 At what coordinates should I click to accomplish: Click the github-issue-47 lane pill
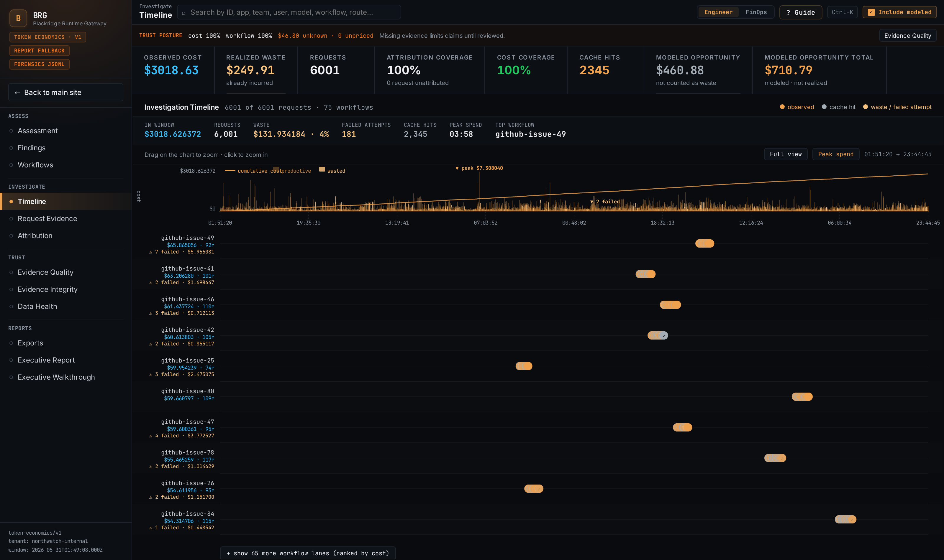click(682, 428)
